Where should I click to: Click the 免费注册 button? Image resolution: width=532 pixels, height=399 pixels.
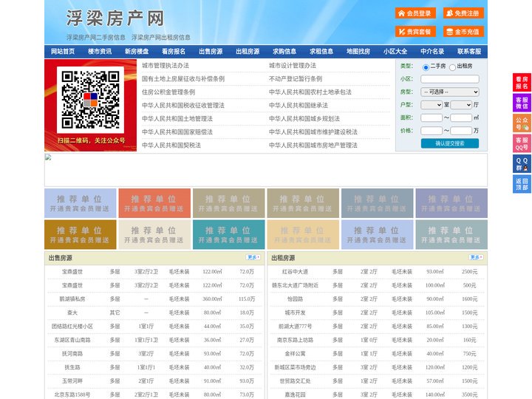463,13
